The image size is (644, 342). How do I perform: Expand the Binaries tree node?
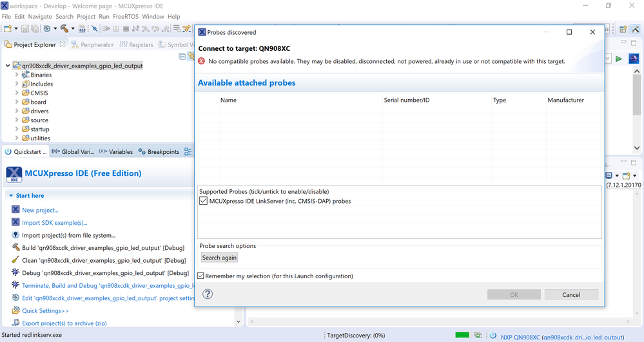(x=17, y=75)
